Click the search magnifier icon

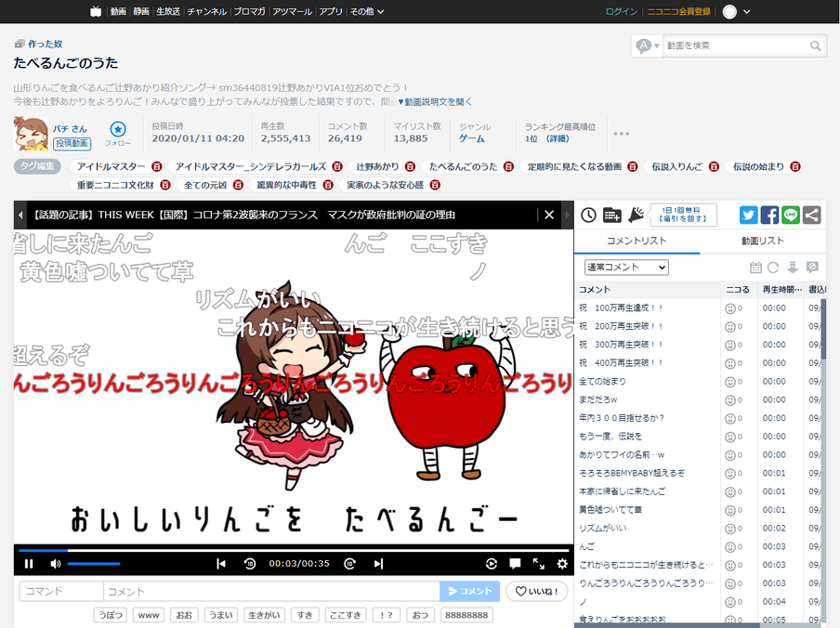coord(815,46)
